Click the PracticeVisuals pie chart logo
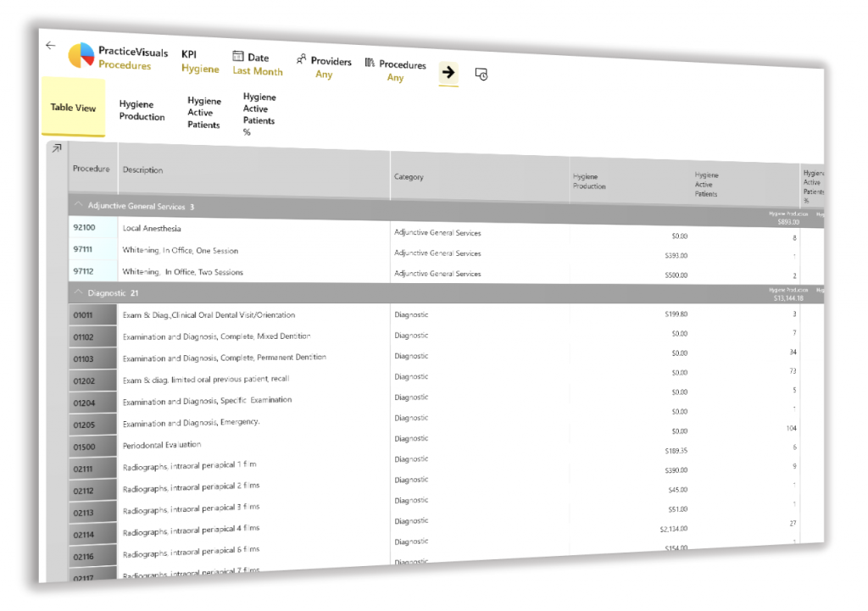 coord(81,56)
